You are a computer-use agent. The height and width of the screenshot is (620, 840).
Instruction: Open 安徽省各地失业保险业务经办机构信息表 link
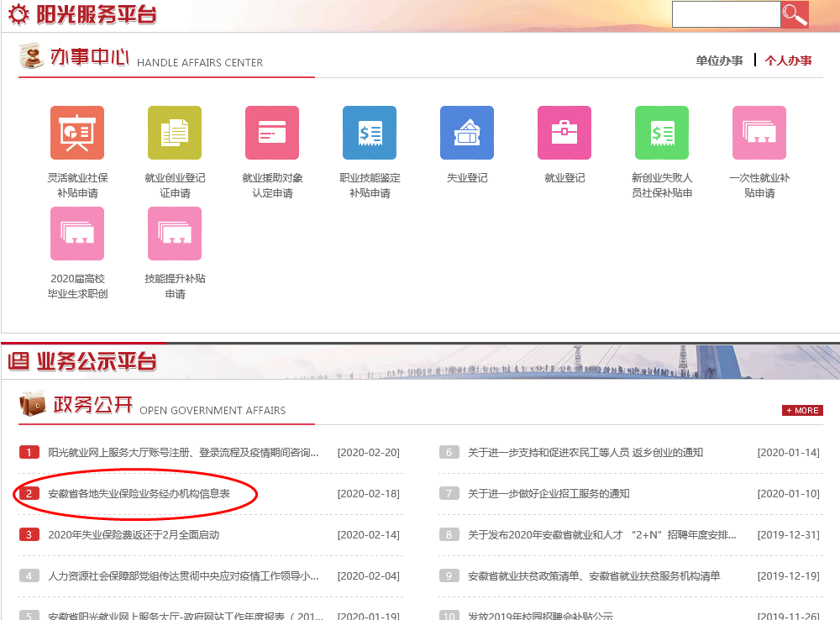[x=139, y=494]
